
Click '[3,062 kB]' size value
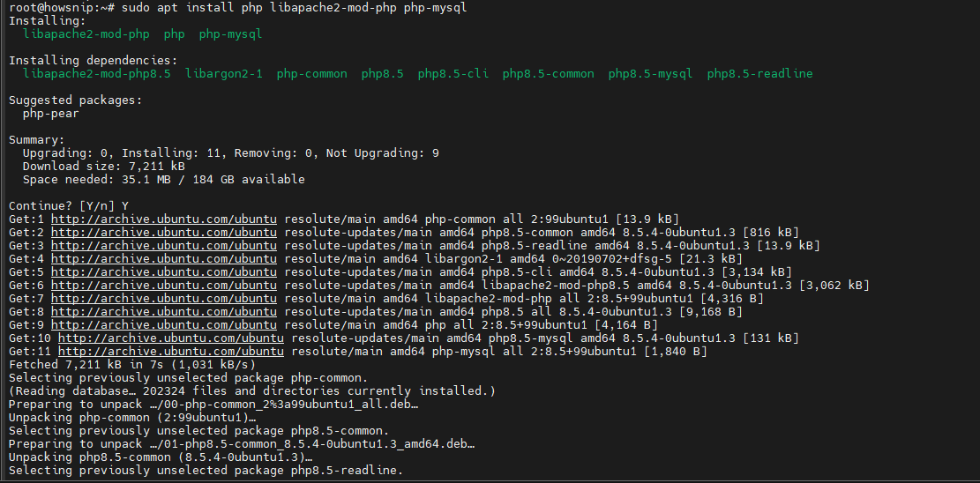[x=834, y=285]
